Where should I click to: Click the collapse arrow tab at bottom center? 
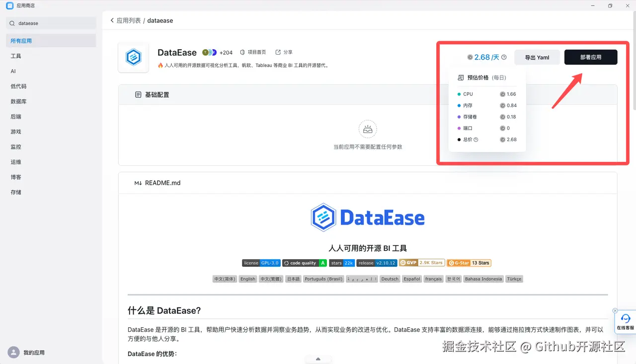(x=318, y=359)
